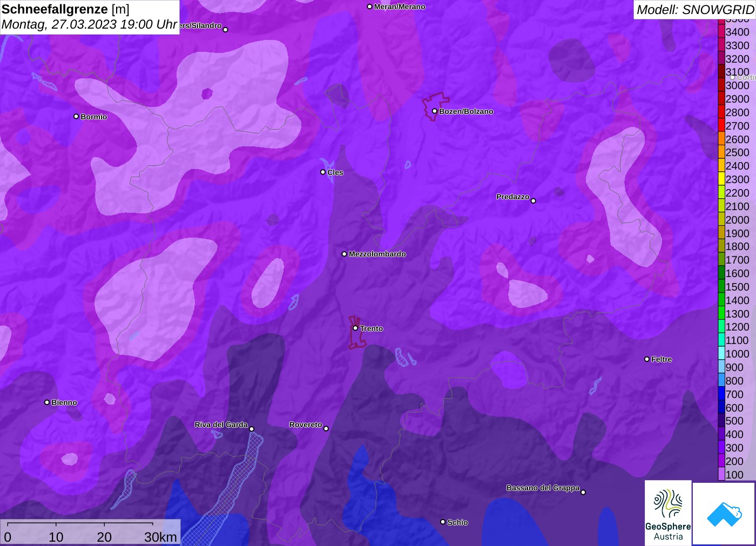Image resolution: width=756 pixels, height=546 pixels.
Task: Click the Schneefallgrenze [m] title
Action: pos(65,9)
